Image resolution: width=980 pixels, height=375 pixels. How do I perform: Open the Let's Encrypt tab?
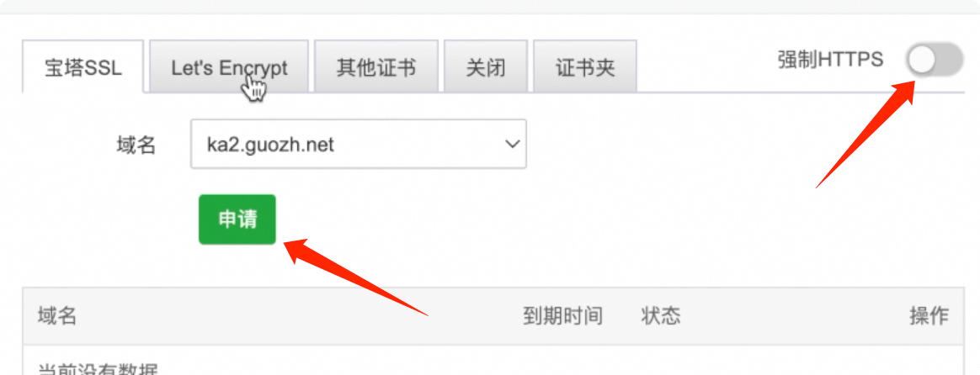point(229,66)
